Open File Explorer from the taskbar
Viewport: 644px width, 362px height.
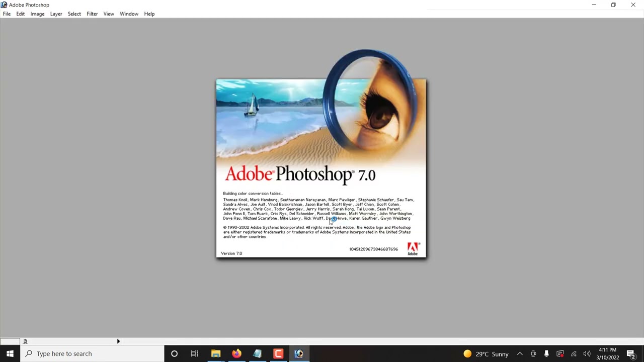(x=216, y=353)
